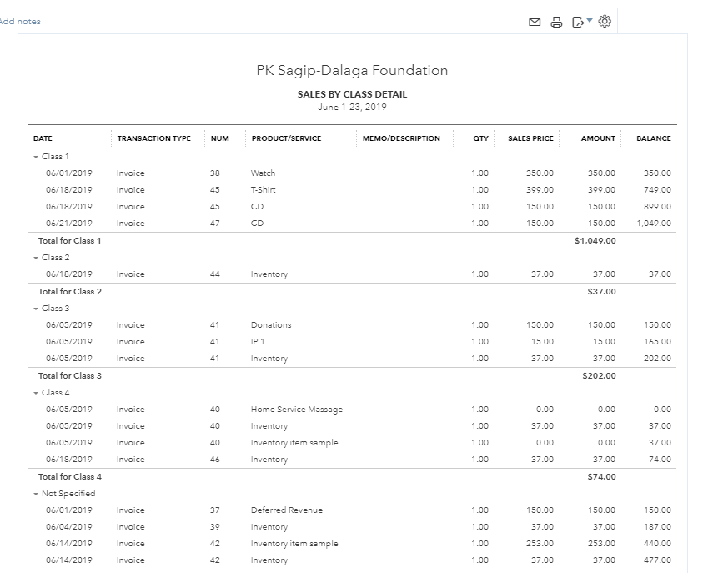Click the PRODUCT/SERVICE column header
The image size is (728, 573).
285,138
